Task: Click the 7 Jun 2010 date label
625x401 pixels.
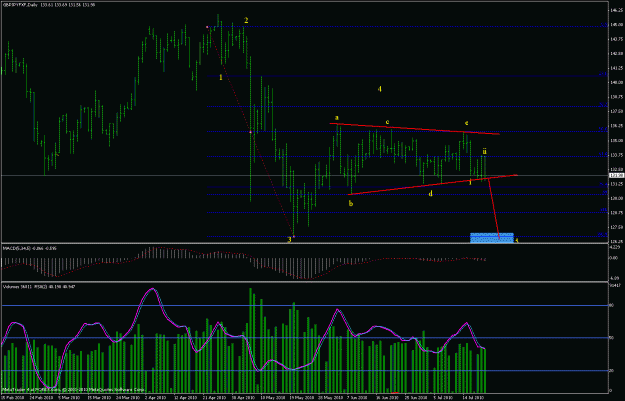Action: coord(357,397)
